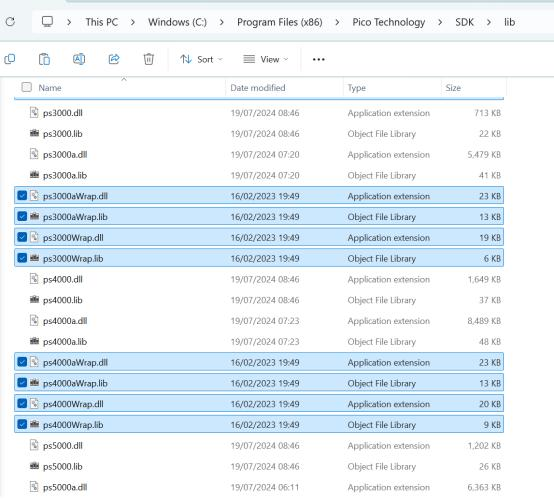Uncheck the ps4000Wrap.lib checkbox
The image size is (554, 500).
(x=22, y=424)
